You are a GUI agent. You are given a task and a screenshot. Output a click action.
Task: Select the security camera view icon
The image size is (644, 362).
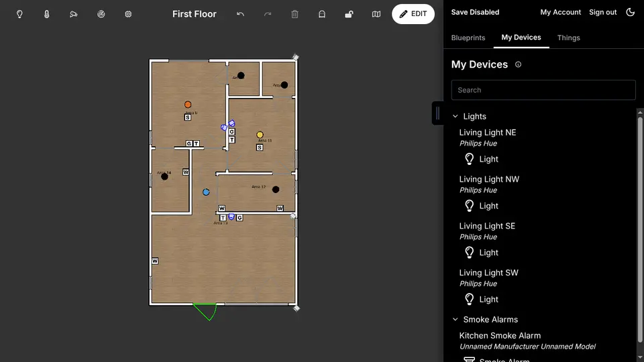tap(74, 14)
